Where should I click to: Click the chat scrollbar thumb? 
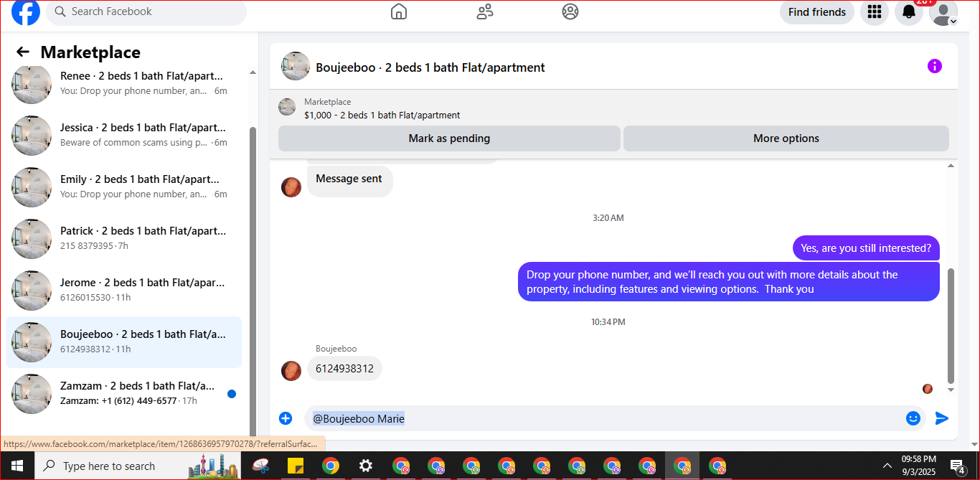(951, 326)
